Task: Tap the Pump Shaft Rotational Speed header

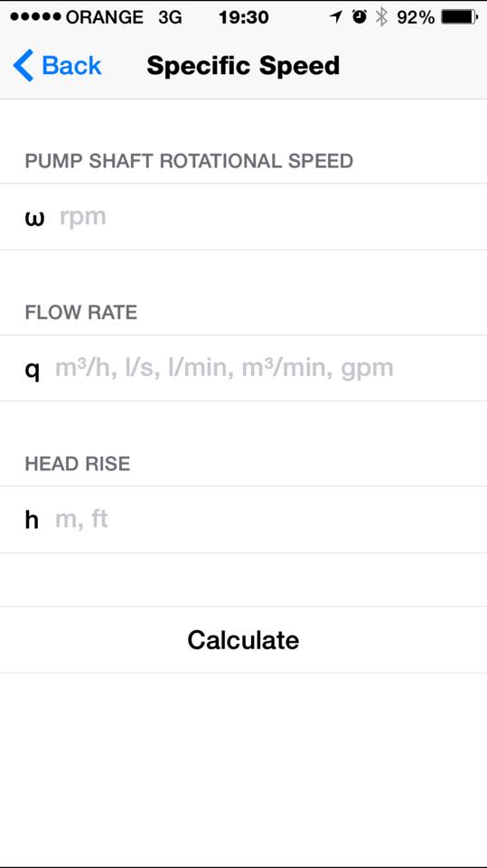Action: point(189,161)
